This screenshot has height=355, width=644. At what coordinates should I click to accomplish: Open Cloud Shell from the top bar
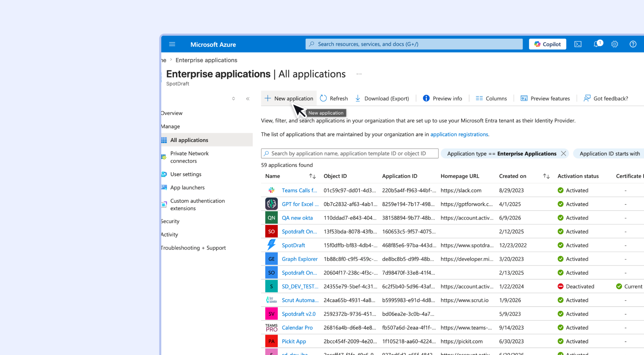(578, 44)
